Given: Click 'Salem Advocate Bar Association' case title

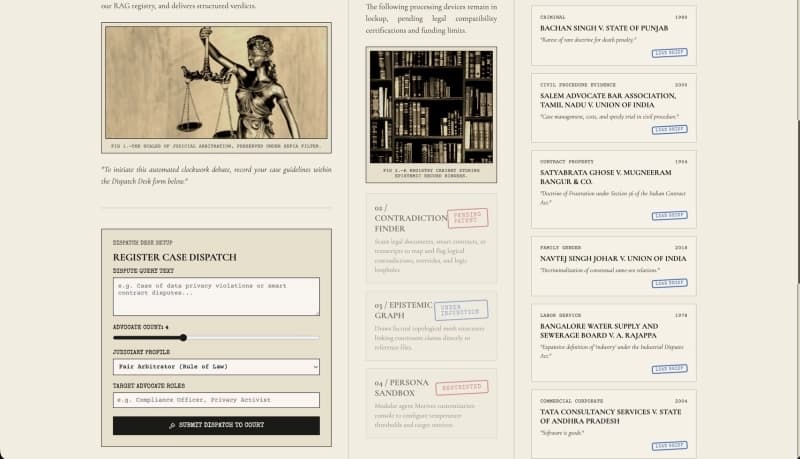Looking at the screenshot, I should click(x=608, y=100).
